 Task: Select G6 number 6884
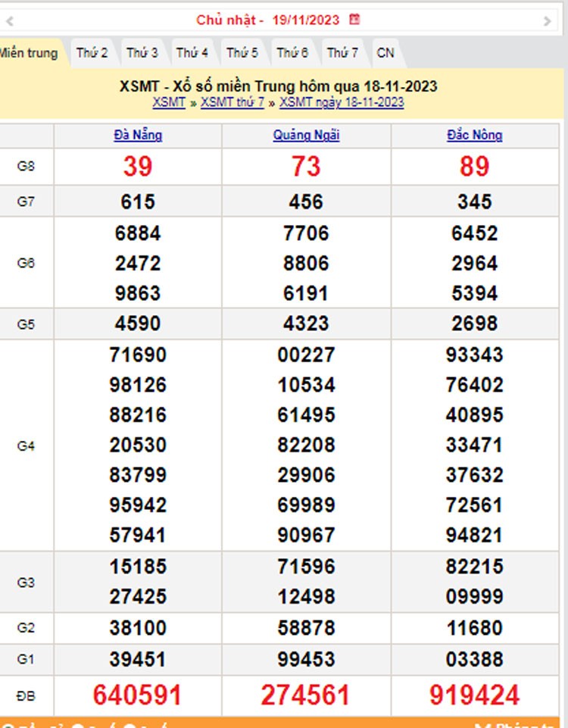[x=138, y=233]
